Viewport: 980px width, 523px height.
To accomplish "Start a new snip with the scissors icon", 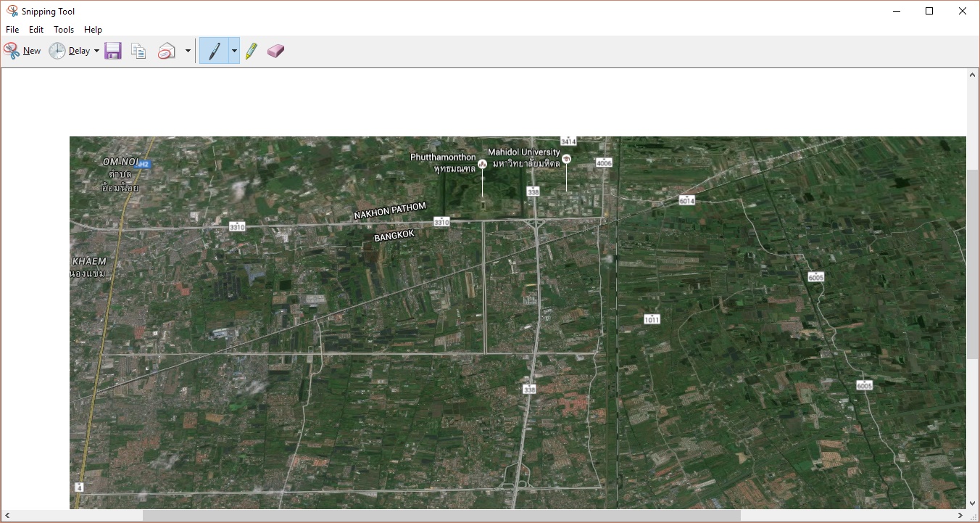I will 12,51.
